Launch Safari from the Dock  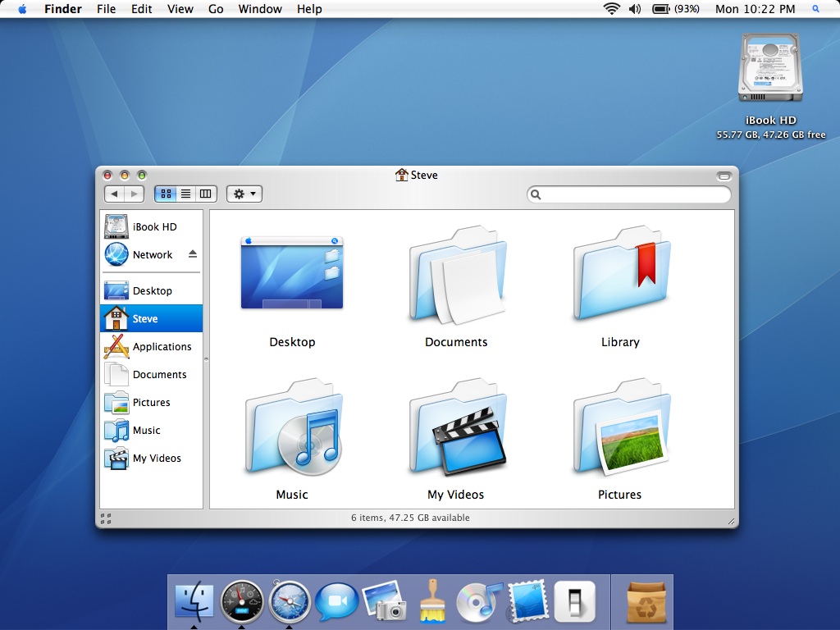coord(290,603)
